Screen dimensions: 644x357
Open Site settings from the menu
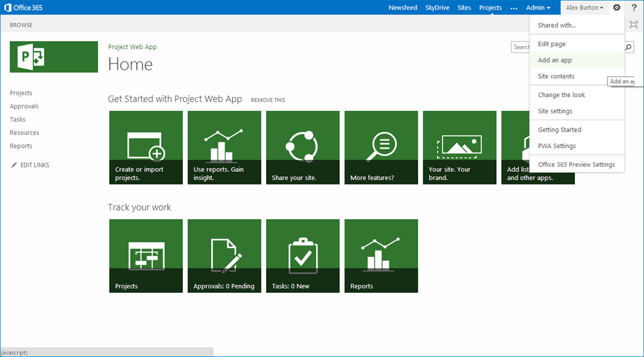577,111
